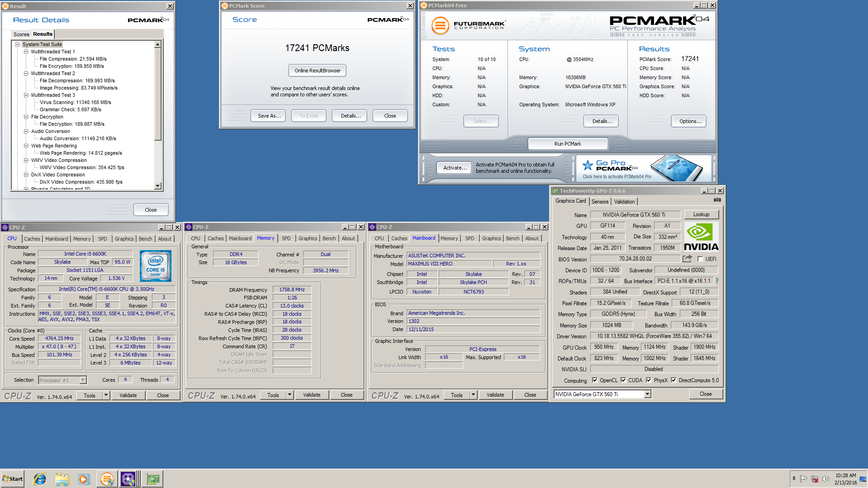Open the Validation tab in GPU-Z
This screenshot has height=488, width=868.
(625, 202)
